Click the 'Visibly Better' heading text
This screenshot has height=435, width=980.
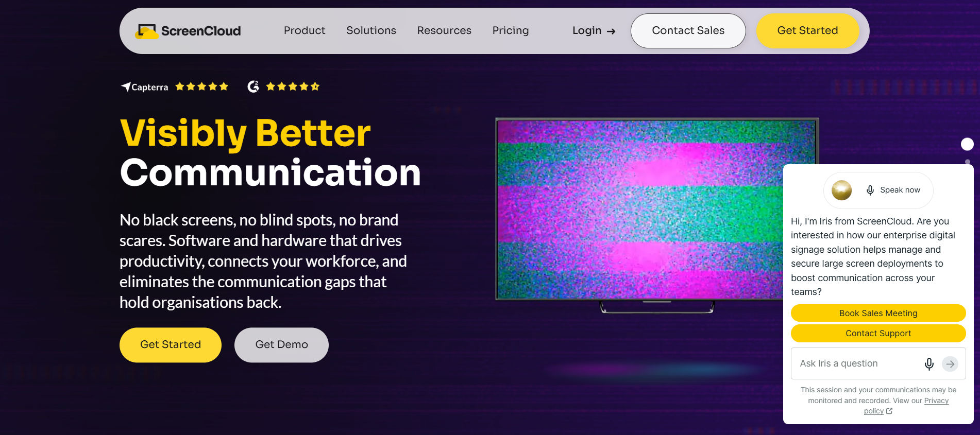pos(245,133)
